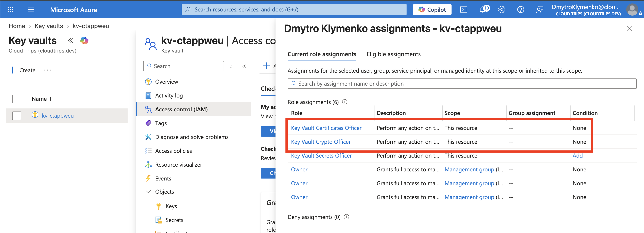Open Overview in the resource menu
This screenshot has height=233, width=644.
(x=167, y=82)
